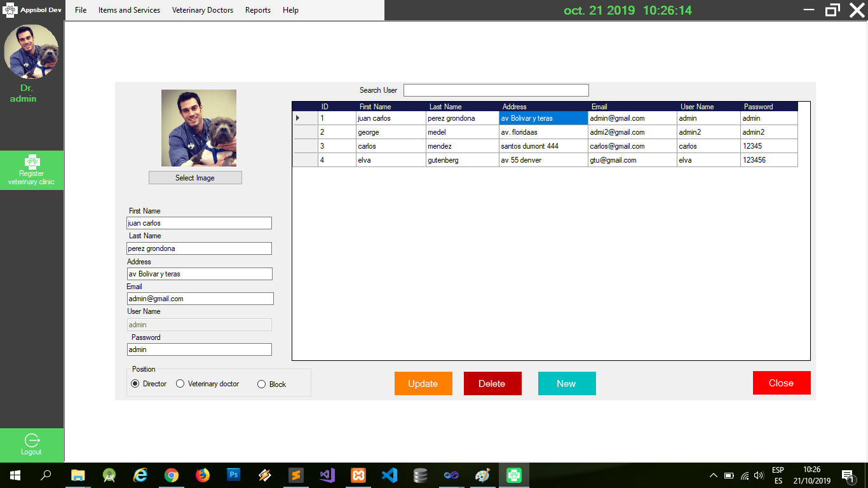
Task: Select the Director position option
Action: coord(135,384)
